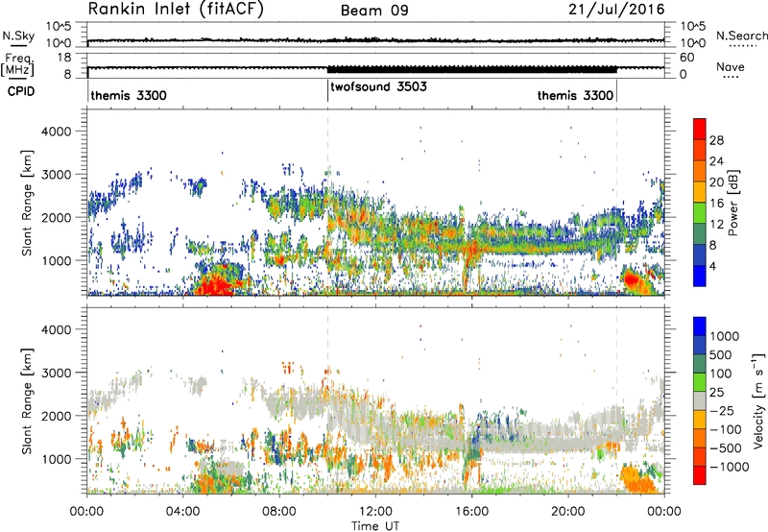Click the 'Freq. [MHz]' axis label

18,65
